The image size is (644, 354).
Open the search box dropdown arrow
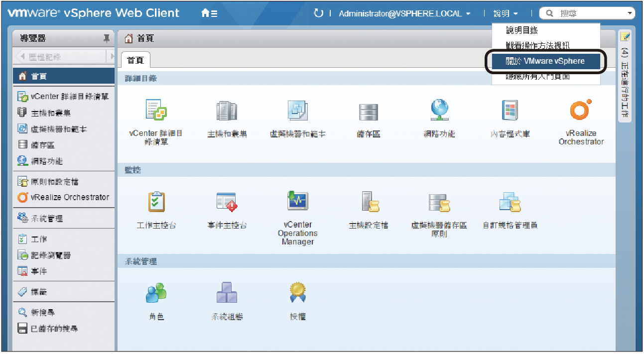click(631, 14)
